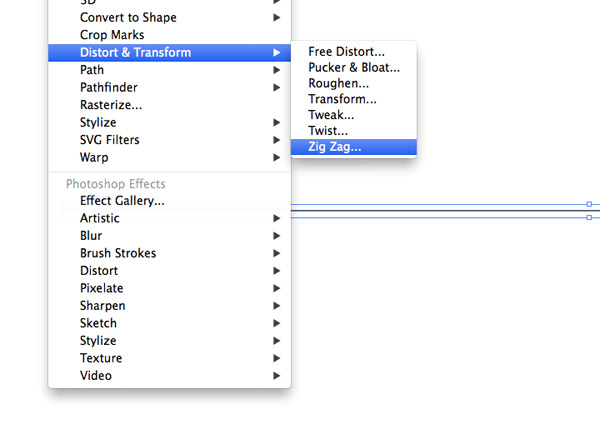The height and width of the screenshot is (439, 600).
Task: Open the Blur submenu
Action: click(91, 236)
